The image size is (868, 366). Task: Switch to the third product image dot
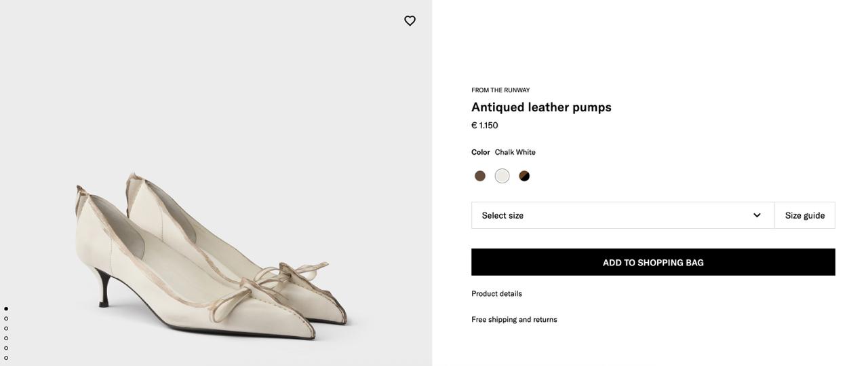(x=6, y=329)
